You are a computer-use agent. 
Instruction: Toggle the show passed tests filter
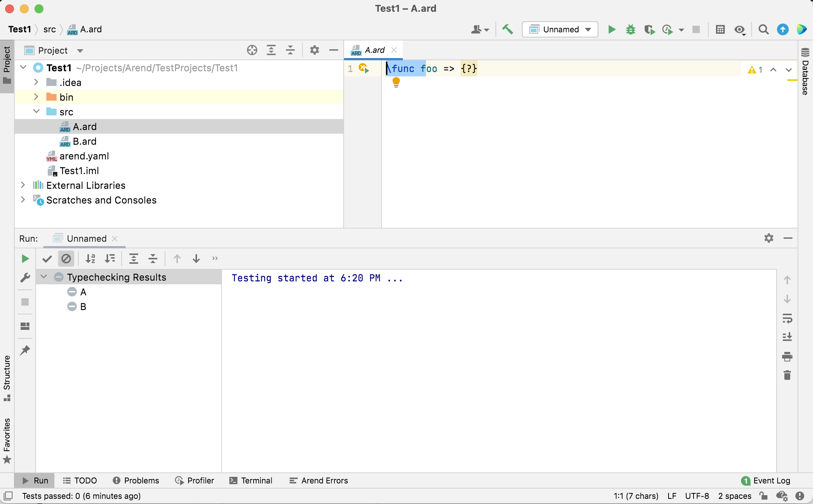point(47,258)
